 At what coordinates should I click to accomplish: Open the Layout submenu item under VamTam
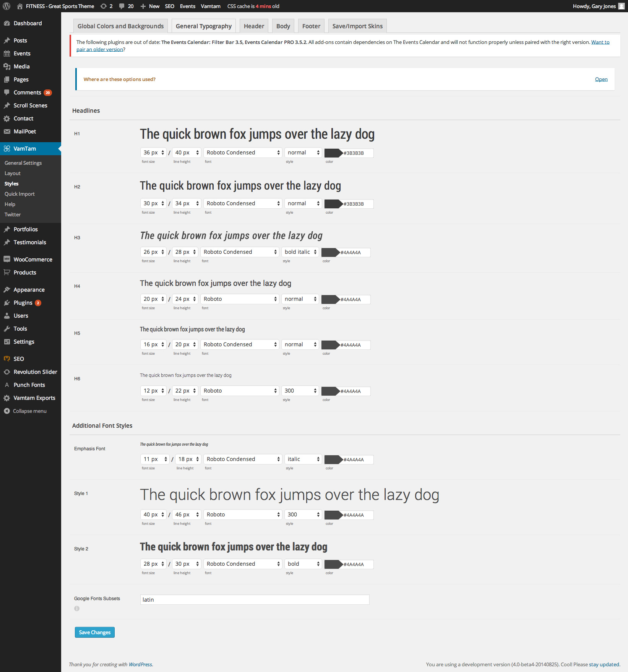point(13,173)
